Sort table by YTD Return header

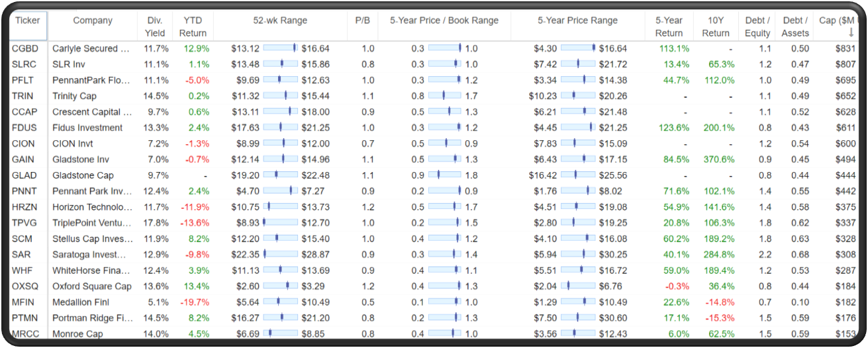click(x=193, y=26)
